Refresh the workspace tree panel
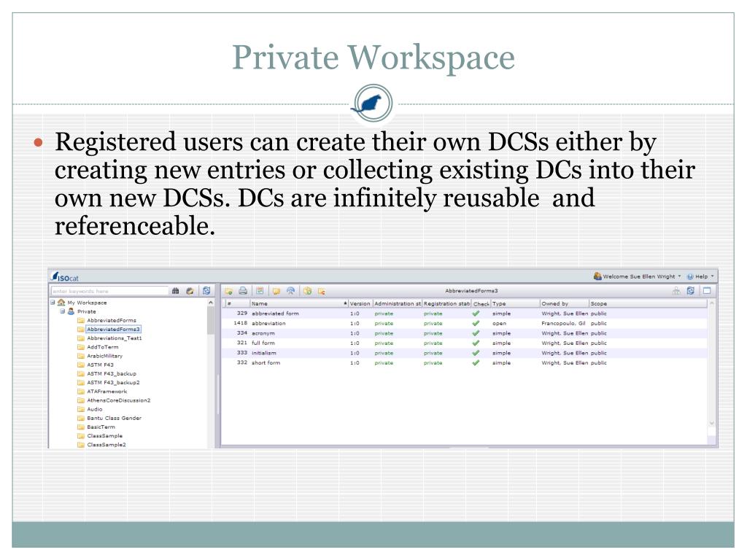The width and height of the screenshot is (747, 560). [206, 290]
